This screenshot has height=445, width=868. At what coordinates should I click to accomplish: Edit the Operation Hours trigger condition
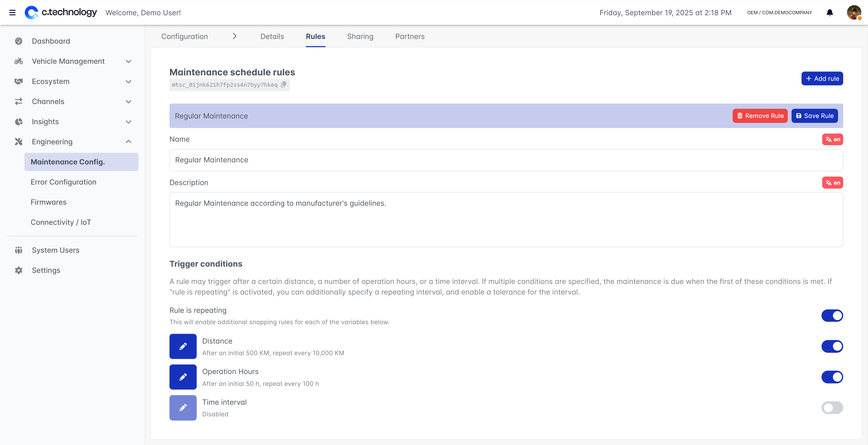pos(183,377)
